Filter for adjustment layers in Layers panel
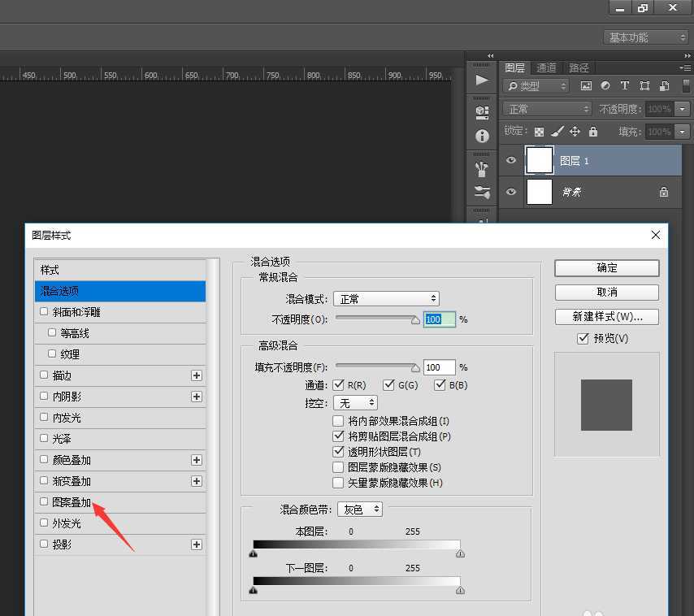This screenshot has height=616, width=694. click(x=605, y=85)
